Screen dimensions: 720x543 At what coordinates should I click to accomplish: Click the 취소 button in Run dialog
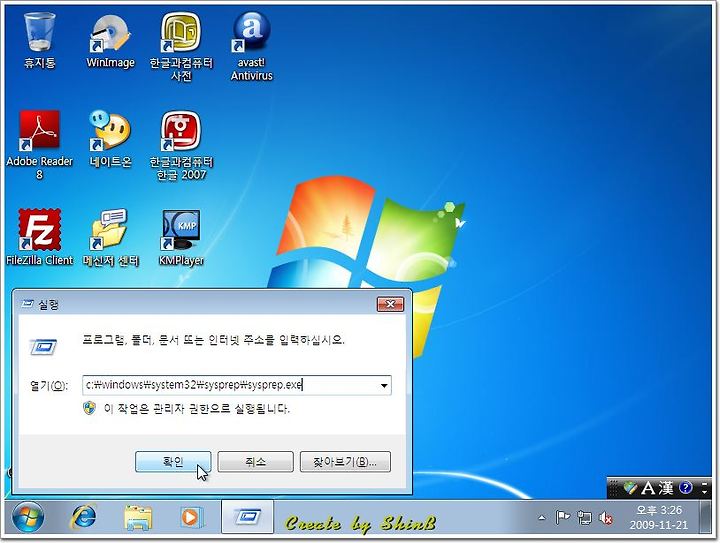coord(255,461)
